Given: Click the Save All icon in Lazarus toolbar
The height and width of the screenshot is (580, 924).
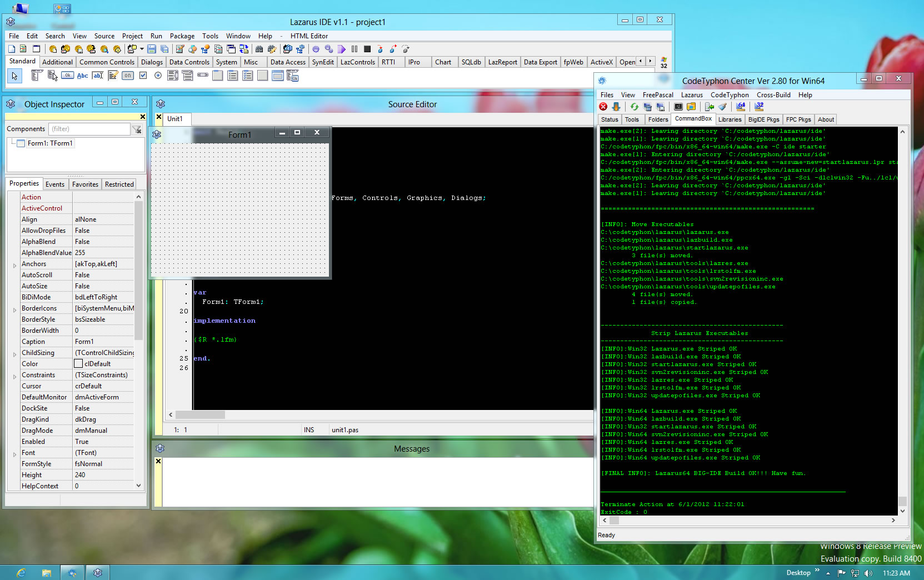Looking at the screenshot, I should click(x=164, y=49).
